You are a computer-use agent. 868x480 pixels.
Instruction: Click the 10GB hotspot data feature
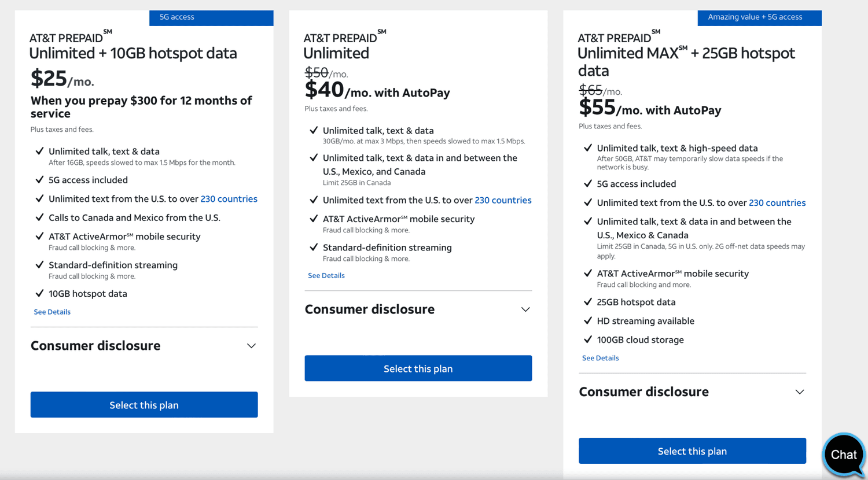tap(88, 294)
